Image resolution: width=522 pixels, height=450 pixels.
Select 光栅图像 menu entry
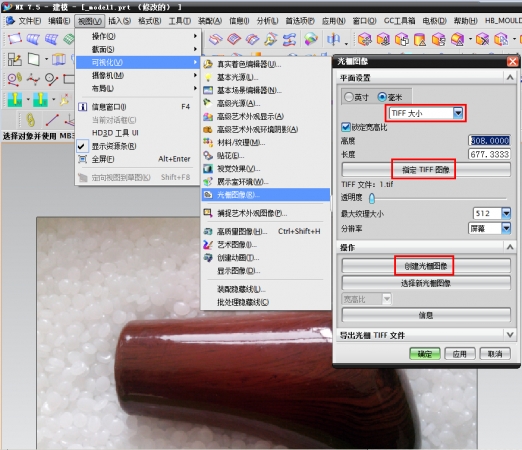pyautogui.click(x=266, y=195)
